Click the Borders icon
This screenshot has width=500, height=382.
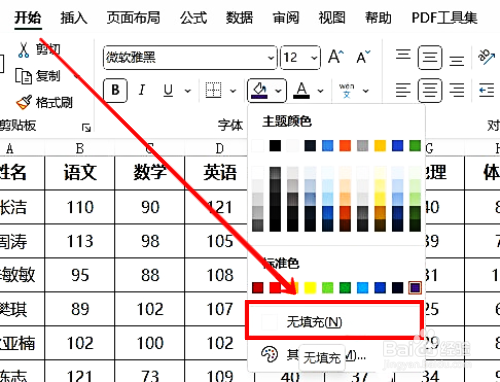point(213,90)
